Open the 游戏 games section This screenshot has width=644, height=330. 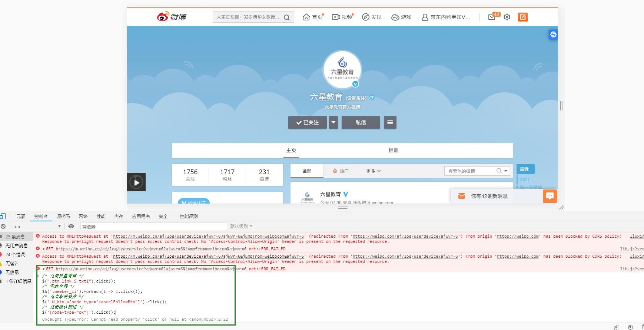(x=401, y=17)
